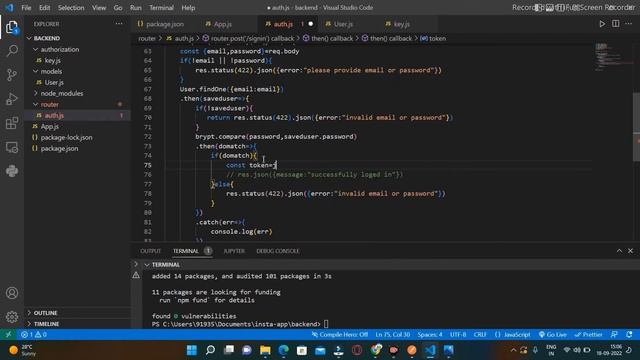Change indentation Spaces: 4

[429, 335]
